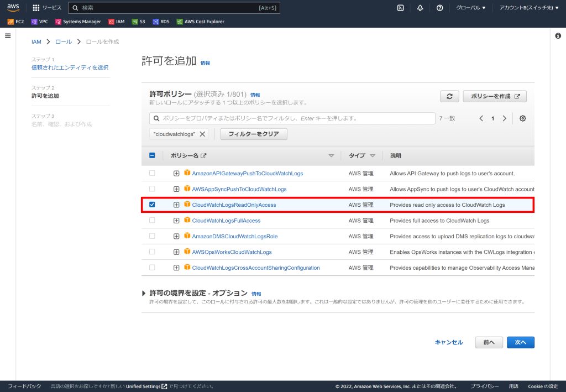
Task: Check AmazonDMSCloudWatchLogsRole policy checkbox
Action: (x=152, y=236)
